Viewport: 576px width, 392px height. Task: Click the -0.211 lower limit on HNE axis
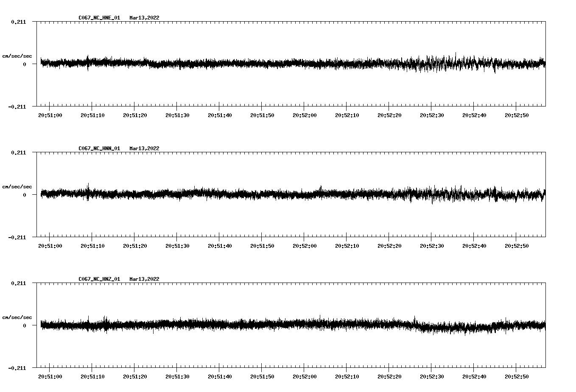pos(17,107)
